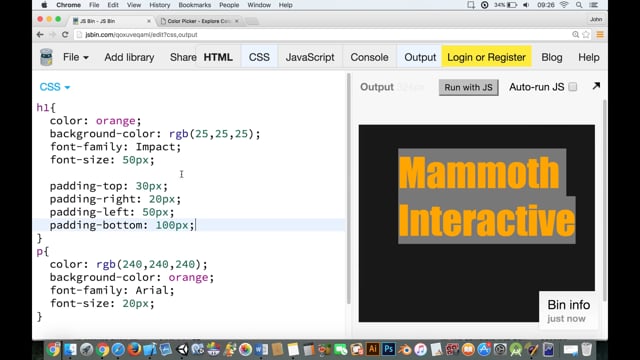Screen dimensions: 640x360
Task: Open the History menu
Action: click(159, 5)
